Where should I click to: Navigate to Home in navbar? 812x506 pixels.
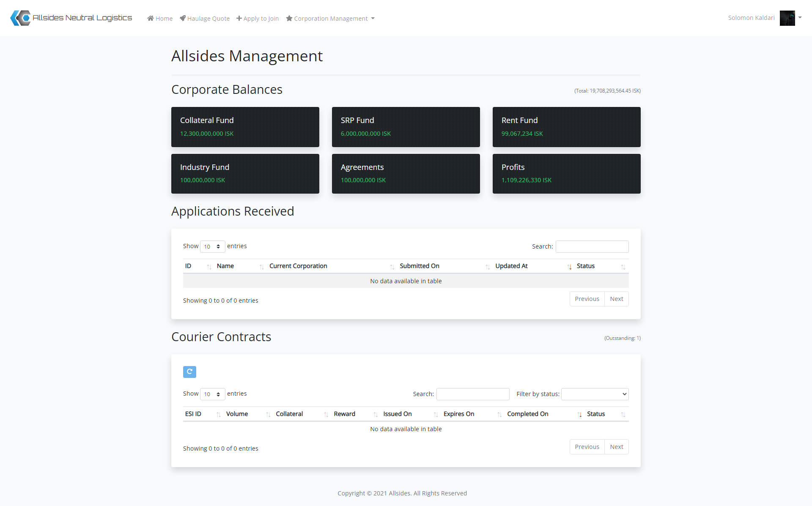point(160,18)
